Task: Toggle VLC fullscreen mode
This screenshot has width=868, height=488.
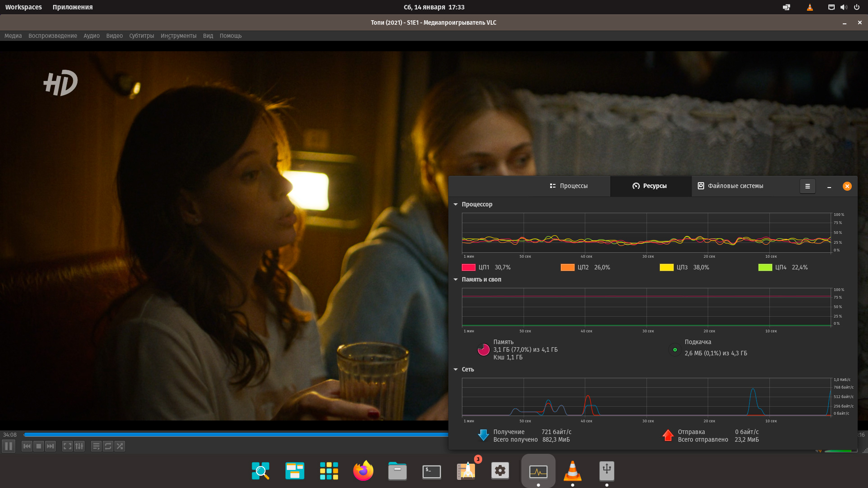Action: (x=68, y=446)
